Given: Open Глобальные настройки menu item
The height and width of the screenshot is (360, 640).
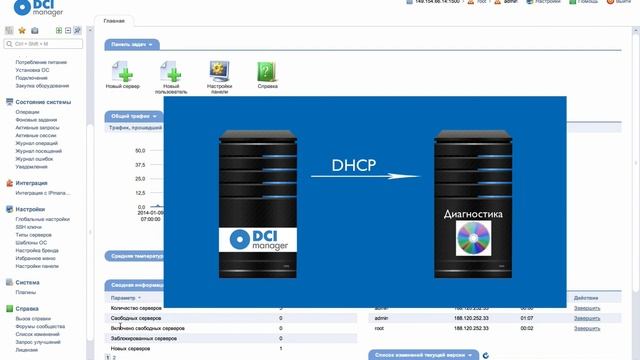Looking at the screenshot, I should [x=42, y=219].
